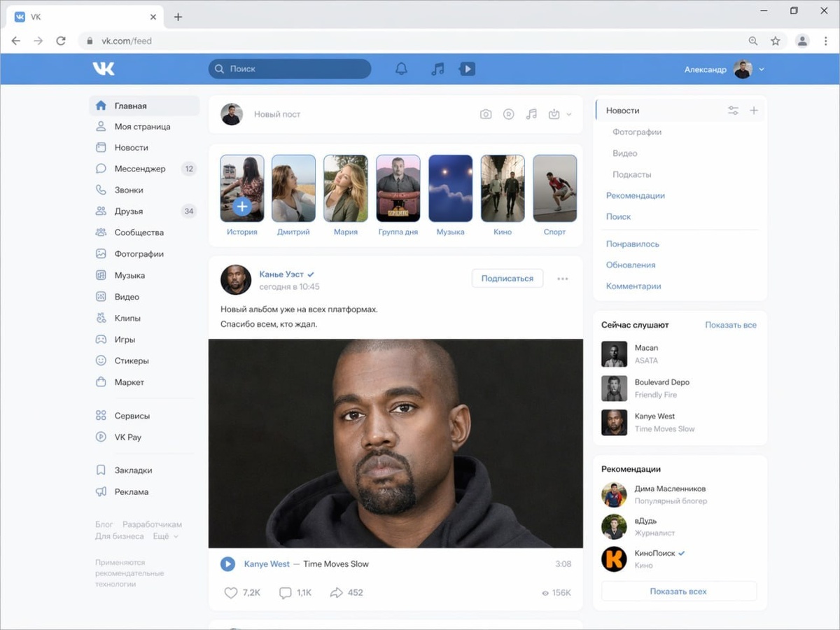Select Понравилось filter

click(x=633, y=244)
